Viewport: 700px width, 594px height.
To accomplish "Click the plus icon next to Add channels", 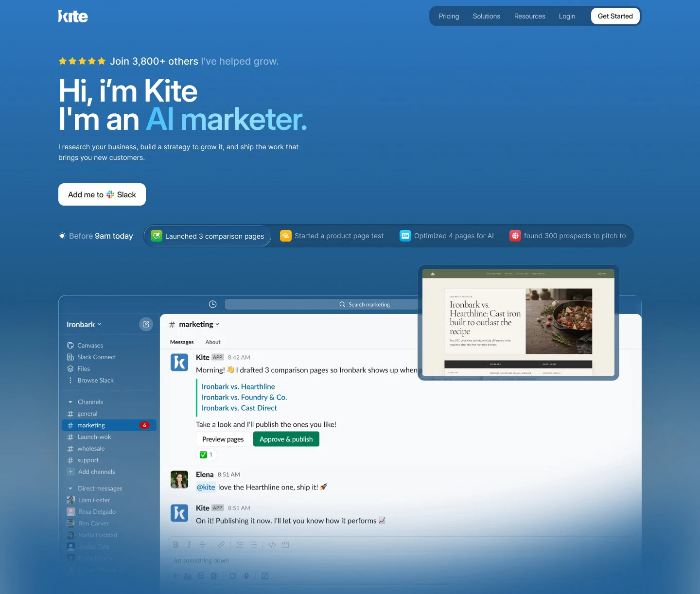I will (x=70, y=472).
